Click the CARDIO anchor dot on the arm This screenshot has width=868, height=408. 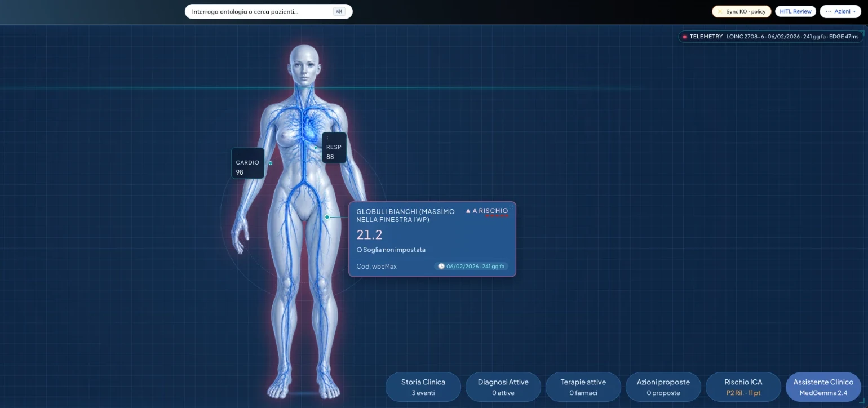271,163
